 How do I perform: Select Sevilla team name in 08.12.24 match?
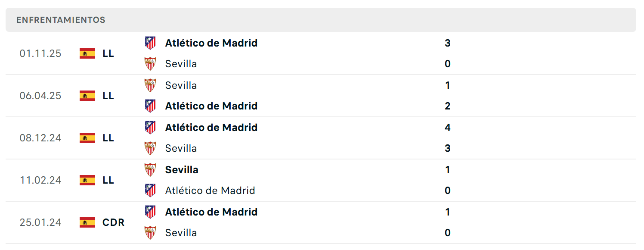(x=181, y=148)
